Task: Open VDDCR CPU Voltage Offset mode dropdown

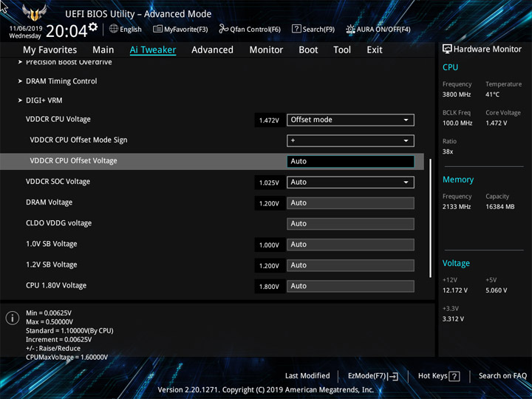Action: [x=350, y=120]
